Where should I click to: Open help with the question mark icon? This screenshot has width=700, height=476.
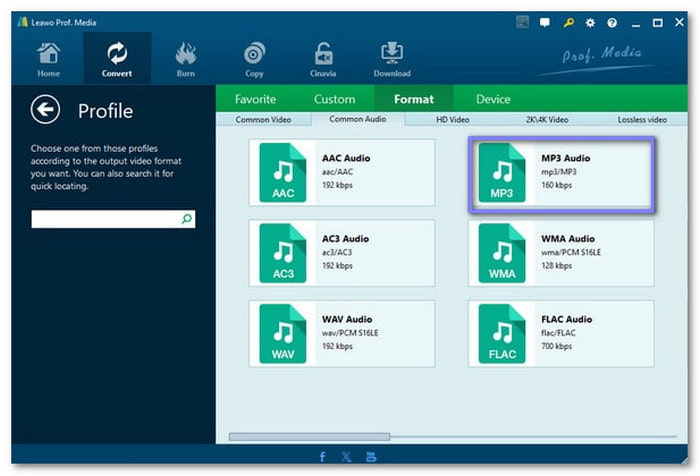pyautogui.click(x=611, y=22)
